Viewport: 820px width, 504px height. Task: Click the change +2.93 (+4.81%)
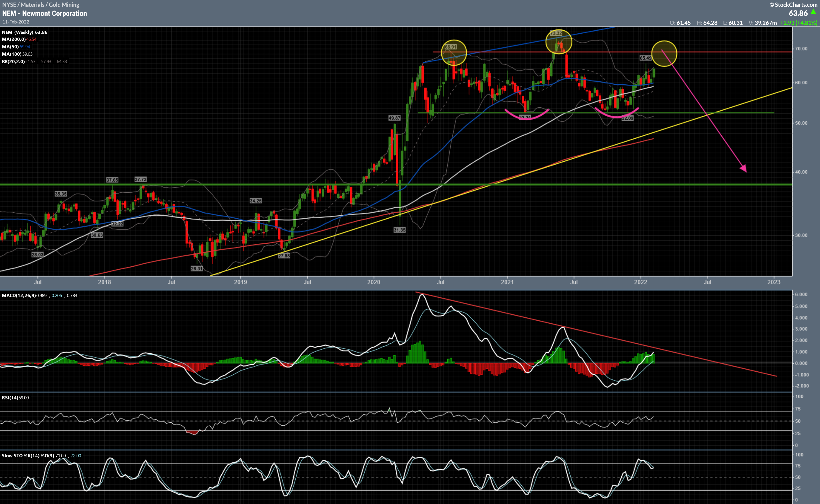click(799, 23)
